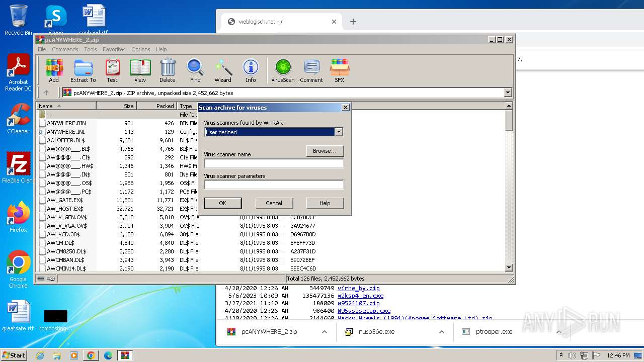Click the Add toolbar icon in WinRAR
The width and height of the screenshot is (644, 362).
pos(54,71)
